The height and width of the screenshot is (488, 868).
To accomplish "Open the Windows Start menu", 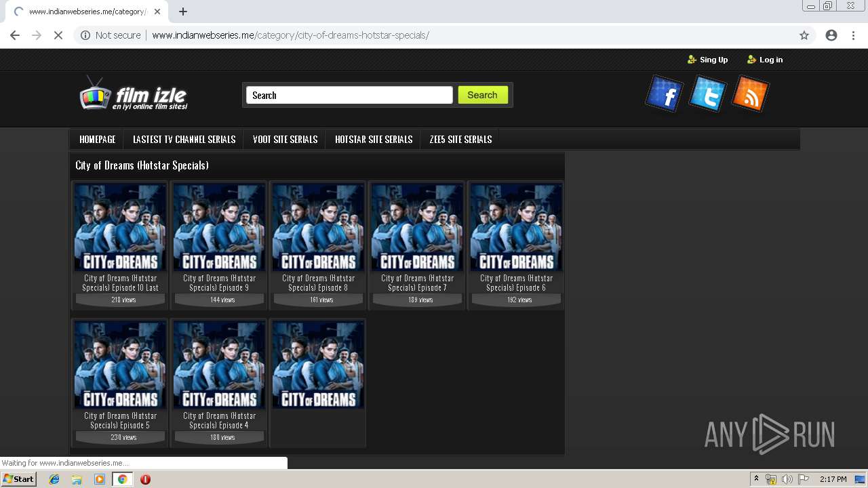I will [x=19, y=479].
